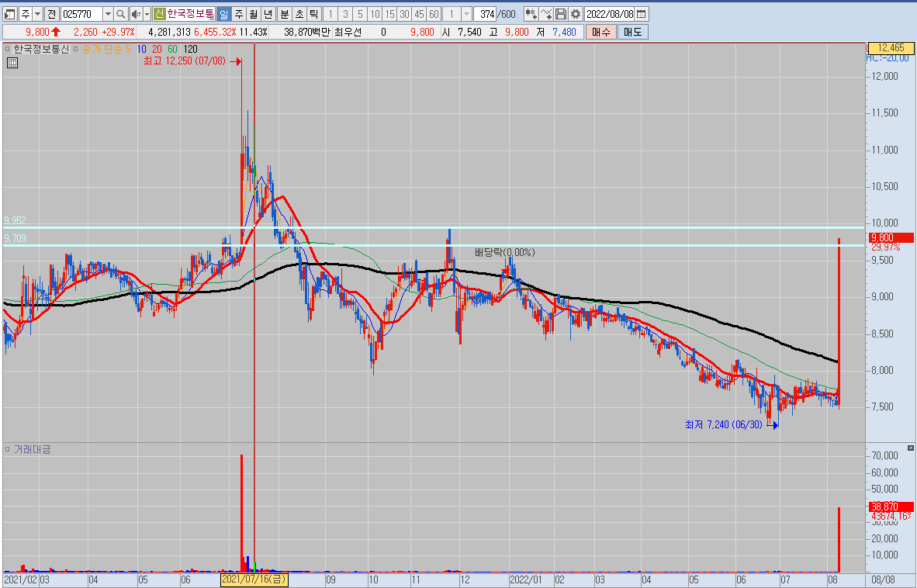Click the 9,952 horizontal line label

pyautogui.click(x=16, y=220)
